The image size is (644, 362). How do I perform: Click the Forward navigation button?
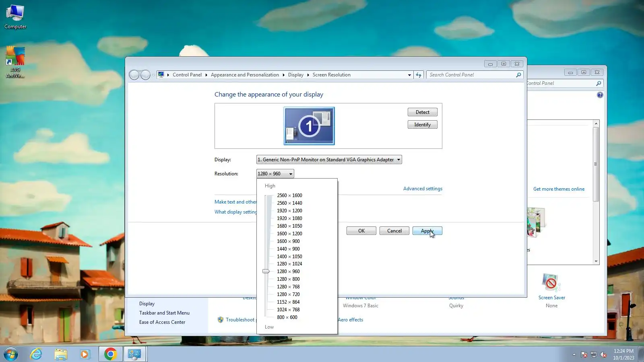145,75
